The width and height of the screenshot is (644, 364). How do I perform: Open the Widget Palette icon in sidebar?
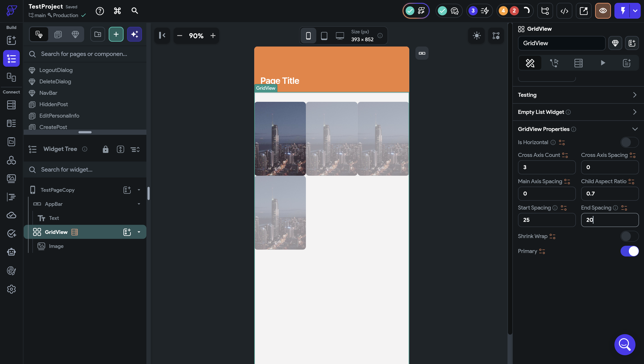[x=11, y=40]
